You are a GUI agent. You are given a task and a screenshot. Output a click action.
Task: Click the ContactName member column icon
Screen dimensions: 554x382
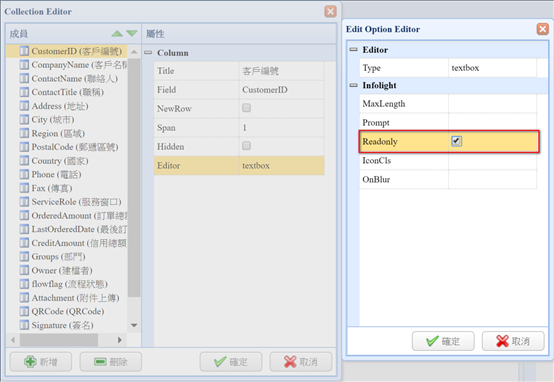coord(24,78)
